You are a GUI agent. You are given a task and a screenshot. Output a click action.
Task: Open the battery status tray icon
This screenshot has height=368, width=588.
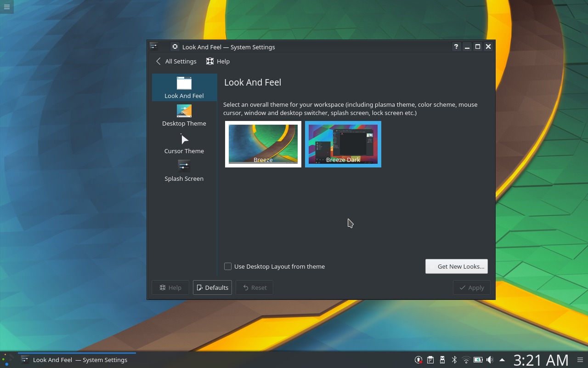click(x=478, y=360)
